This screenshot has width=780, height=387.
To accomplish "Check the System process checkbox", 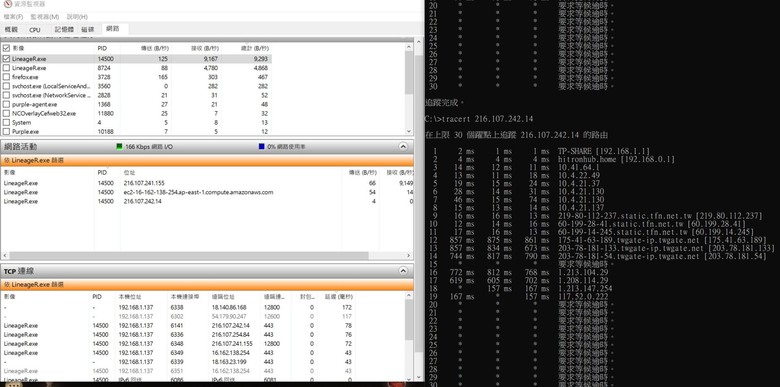I will coord(6,122).
